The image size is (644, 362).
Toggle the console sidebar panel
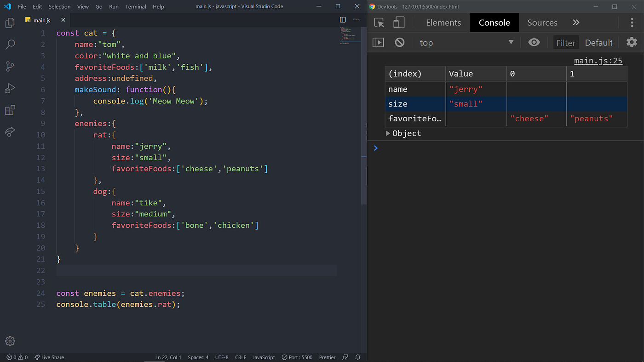pos(378,42)
